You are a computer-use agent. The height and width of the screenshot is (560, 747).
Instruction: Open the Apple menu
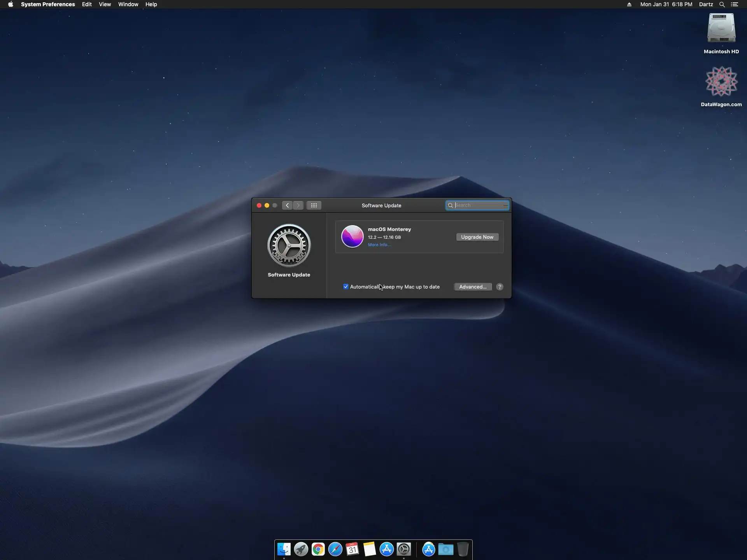pyautogui.click(x=11, y=4)
